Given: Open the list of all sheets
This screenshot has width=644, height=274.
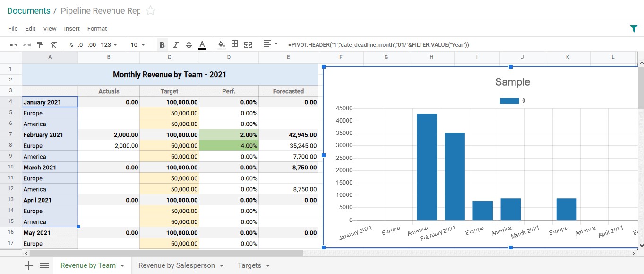Looking at the screenshot, I should [x=44, y=265].
